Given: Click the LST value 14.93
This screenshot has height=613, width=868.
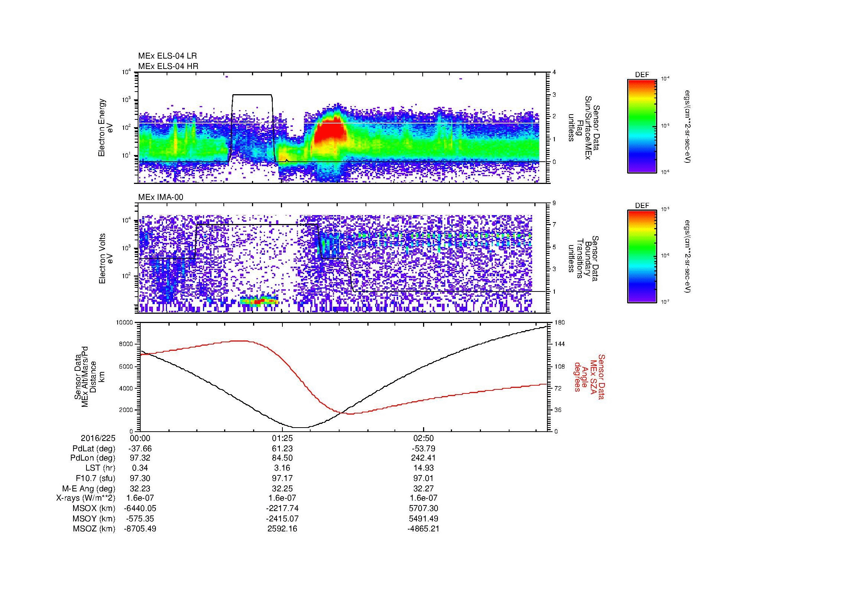Looking at the screenshot, I should coord(423,468).
